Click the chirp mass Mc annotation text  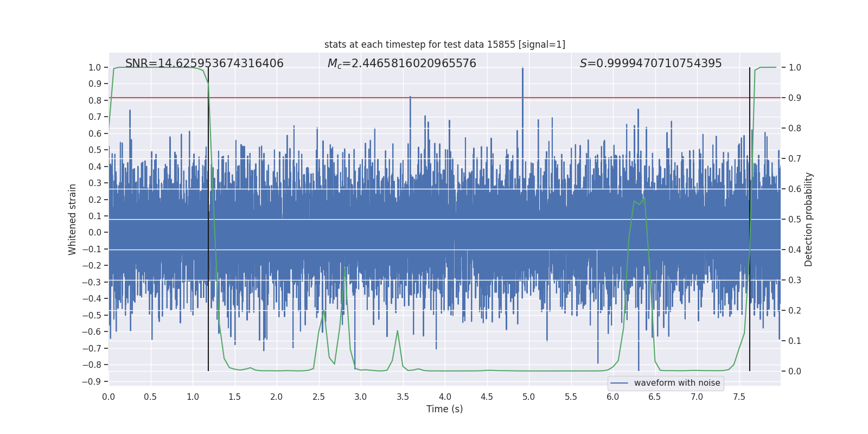click(x=402, y=63)
